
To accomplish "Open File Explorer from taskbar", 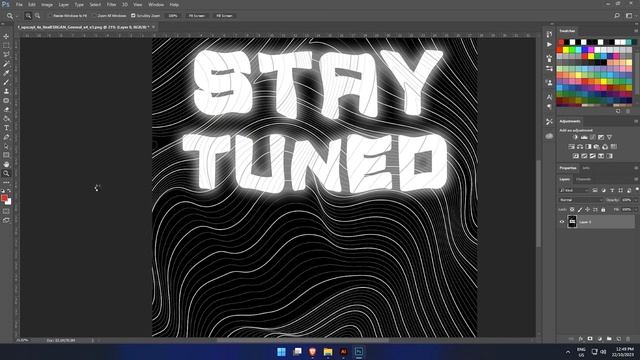I will tap(328, 352).
